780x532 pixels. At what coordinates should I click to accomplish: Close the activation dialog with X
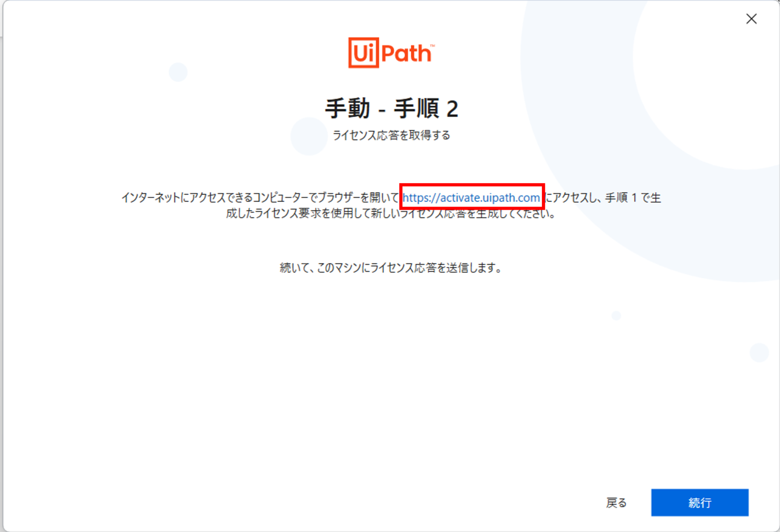pyautogui.click(x=751, y=19)
